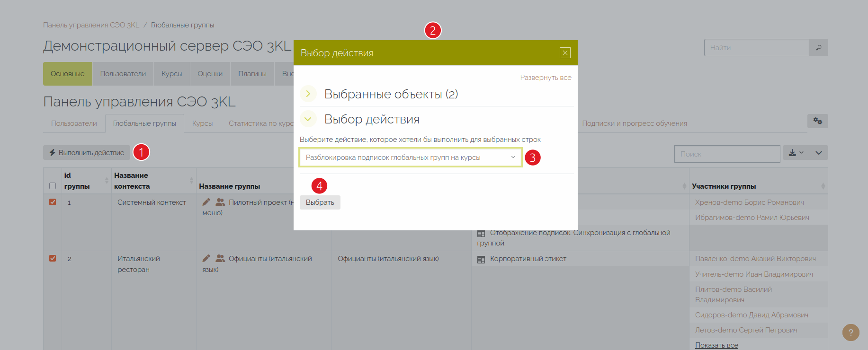
Task: Expand the Выбранные объекты (2) section
Action: pos(308,94)
